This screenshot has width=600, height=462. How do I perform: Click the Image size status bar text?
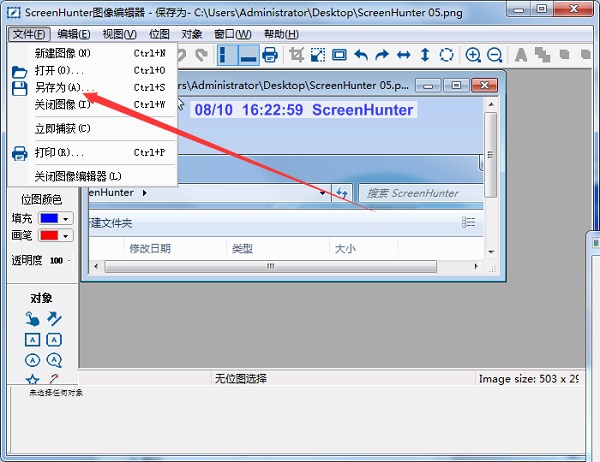(528, 379)
